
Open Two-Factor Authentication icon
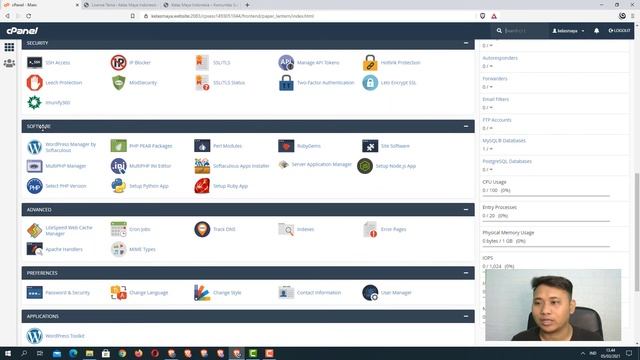point(286,83)
